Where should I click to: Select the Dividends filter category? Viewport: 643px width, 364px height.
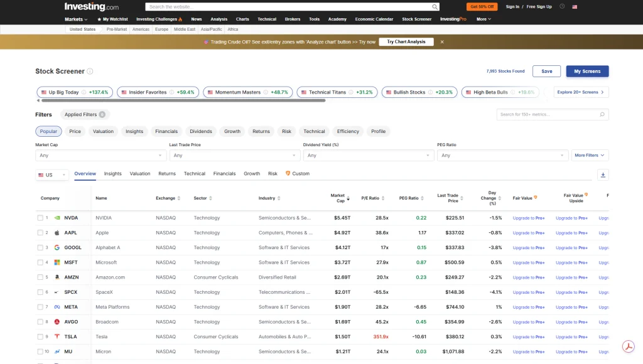pos(201,131)
